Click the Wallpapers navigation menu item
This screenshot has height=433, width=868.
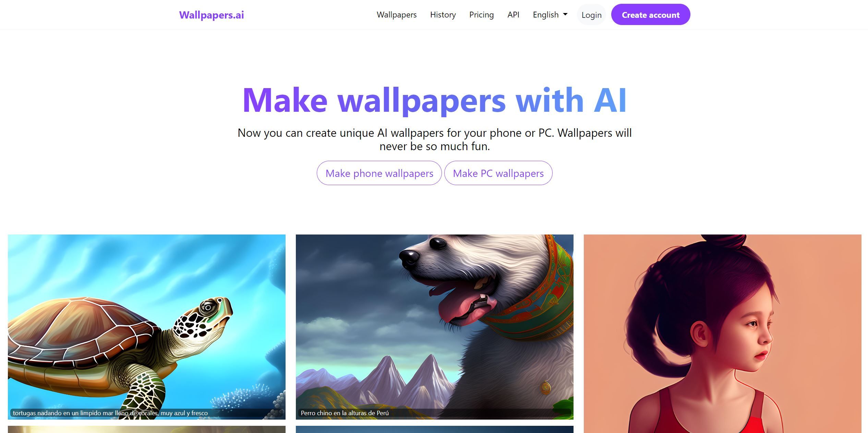[397, 14]
